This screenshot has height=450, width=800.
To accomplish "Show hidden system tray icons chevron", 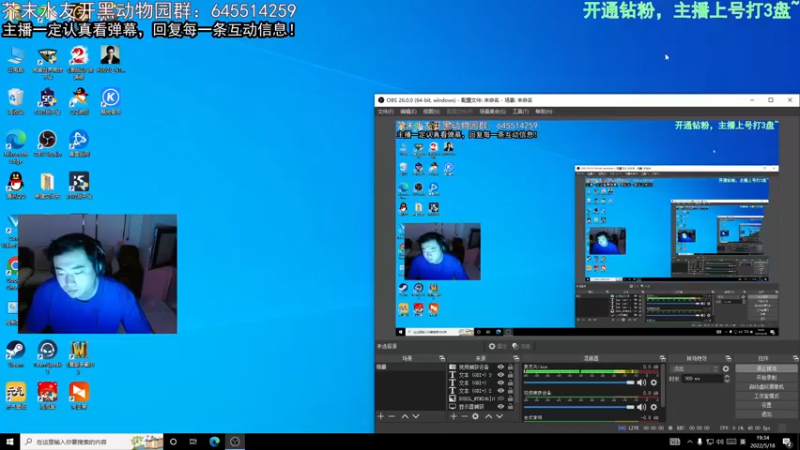I will 690,442.
